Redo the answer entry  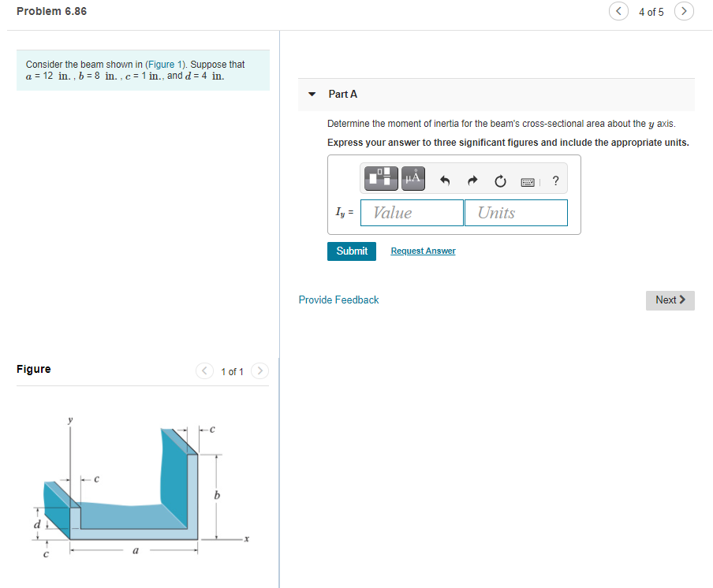point(471,180)
